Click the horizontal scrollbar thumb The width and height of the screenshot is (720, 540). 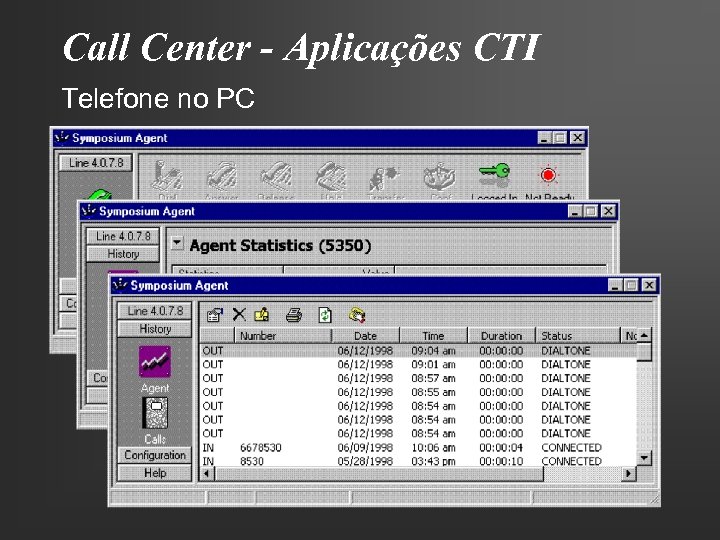[378, 473]
